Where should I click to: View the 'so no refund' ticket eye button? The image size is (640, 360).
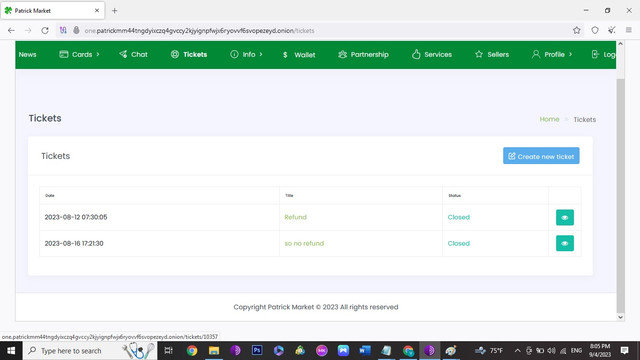[x=564, y=243]
